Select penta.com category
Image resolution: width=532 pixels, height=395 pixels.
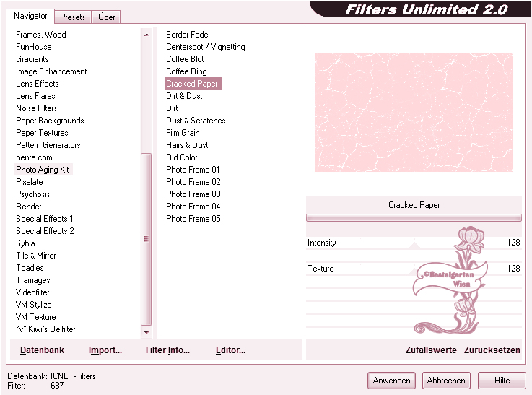34,157
